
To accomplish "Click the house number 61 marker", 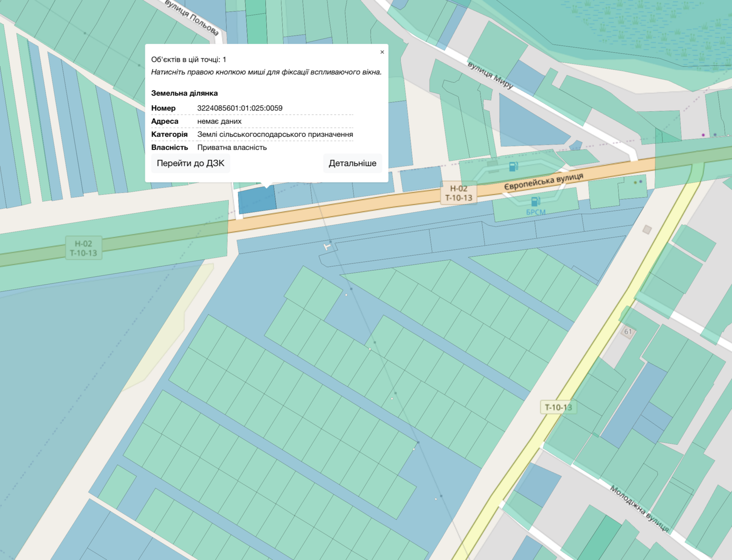I will (x=628, y=332).
